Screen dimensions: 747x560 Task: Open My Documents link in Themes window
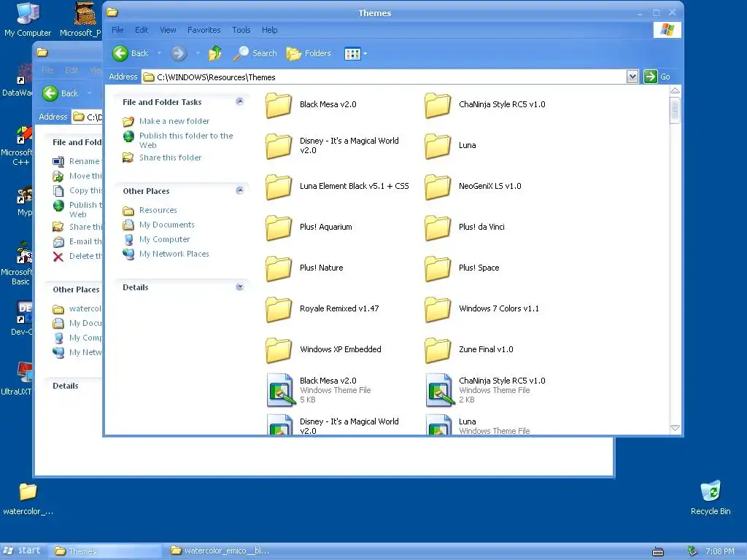(x=167, y=225)
